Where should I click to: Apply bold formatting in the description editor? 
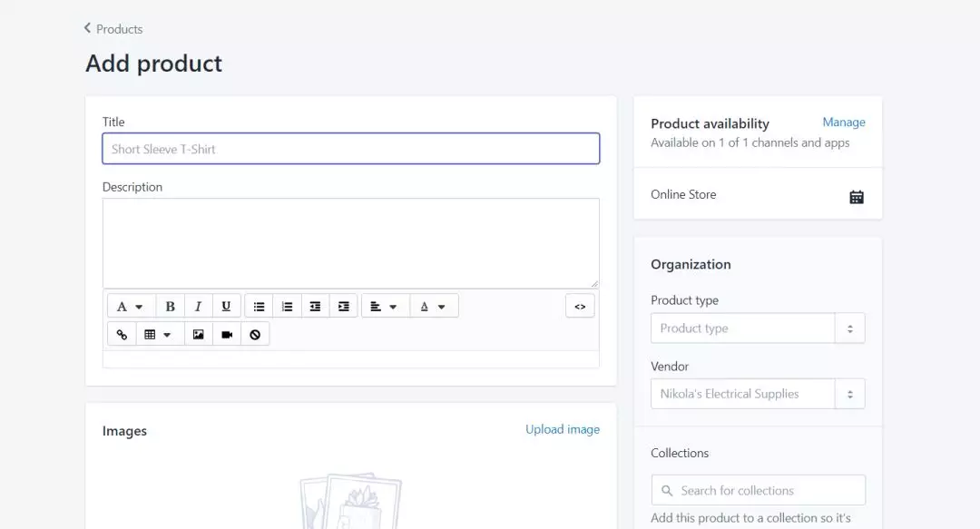point(170,306)
